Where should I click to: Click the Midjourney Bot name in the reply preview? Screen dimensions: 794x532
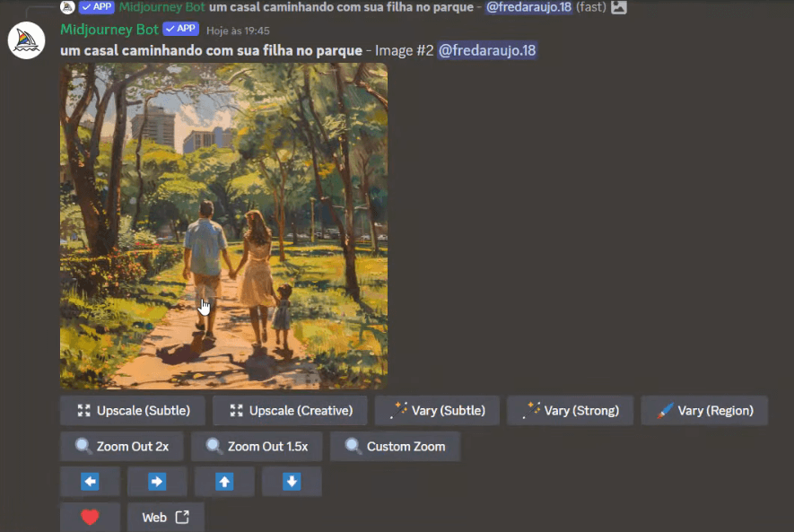(x=162, y=7)
